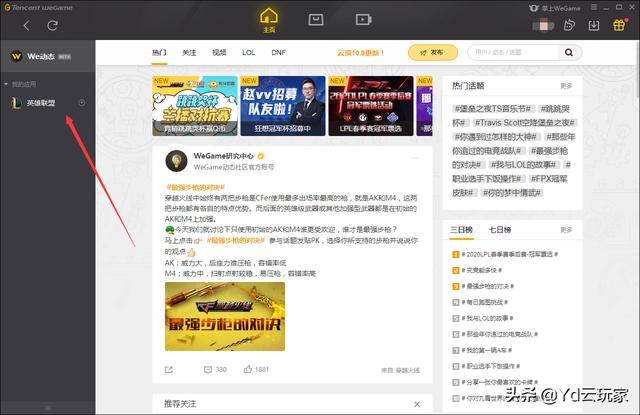This screenshot has width=640, height=415.
Task: Open the 云顶10.8更新 link
Action: point(360,53)
